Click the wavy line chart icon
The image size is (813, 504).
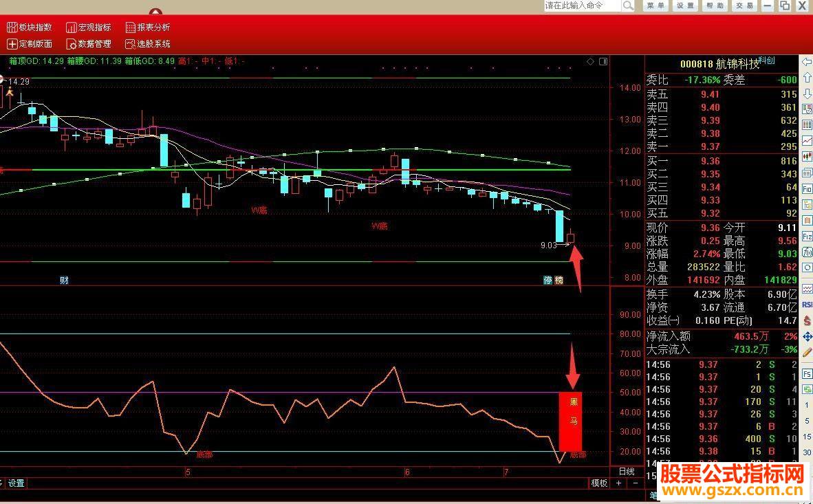pyautogui.click(x=807, y=288)
